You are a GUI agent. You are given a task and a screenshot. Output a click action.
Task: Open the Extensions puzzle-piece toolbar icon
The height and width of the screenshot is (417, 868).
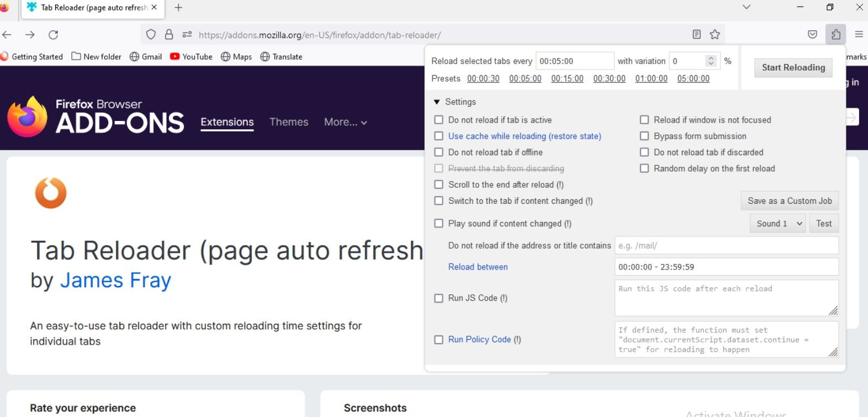tap(836, 34)
